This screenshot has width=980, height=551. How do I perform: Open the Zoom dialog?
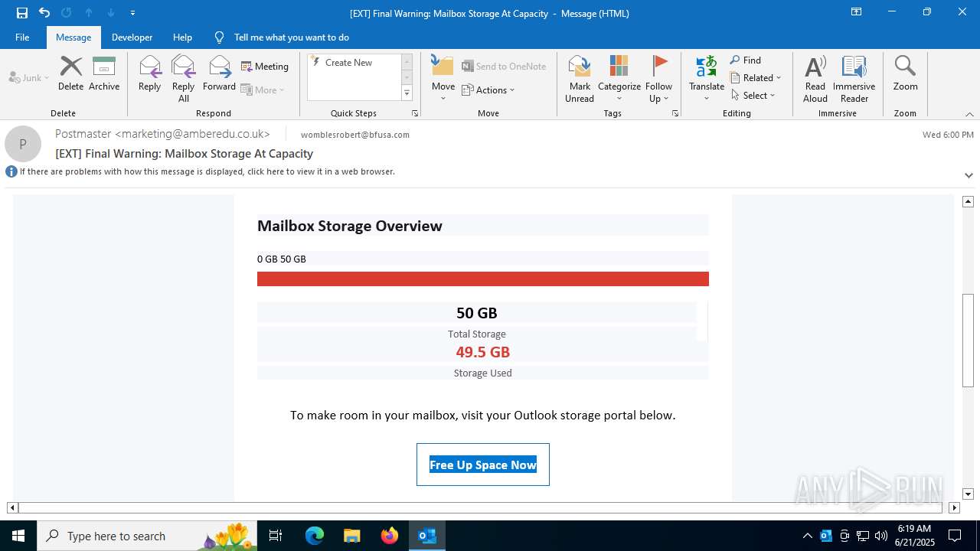(905, 74)
